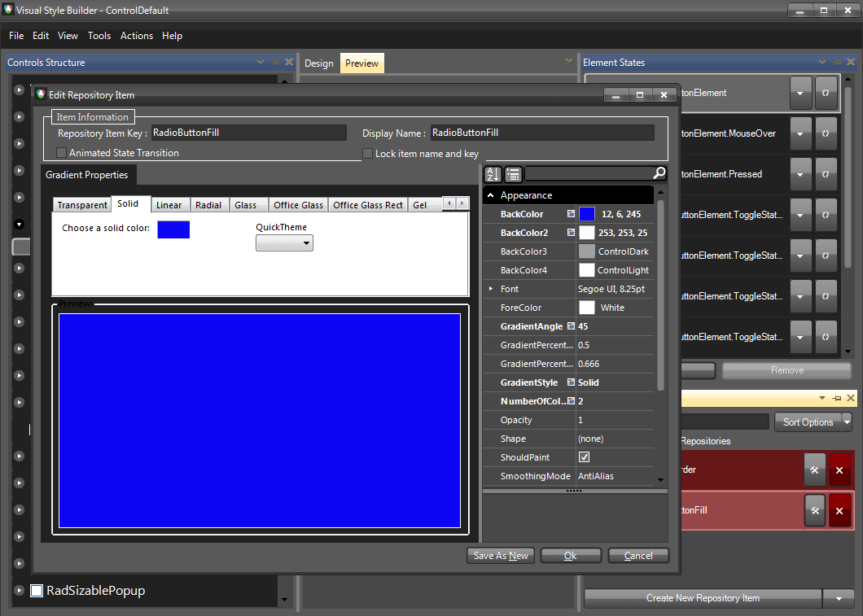Open the Actions menu

tap(137, 36)
